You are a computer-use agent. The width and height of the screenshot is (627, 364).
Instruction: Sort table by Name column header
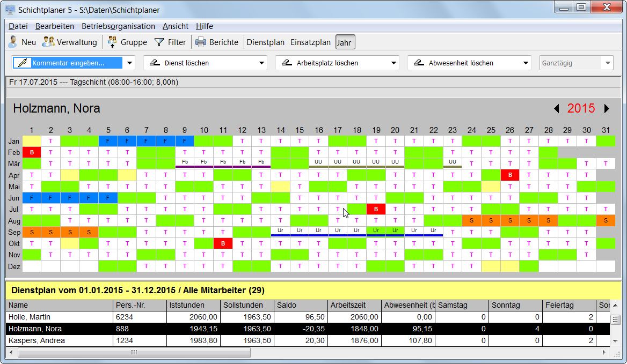tap(60, 306)
